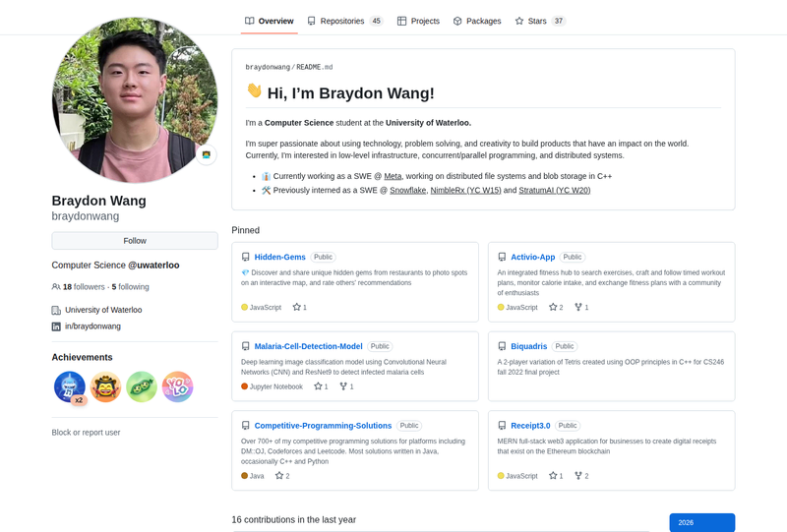
Task: Click the fork count on Activio-App
Action: coord(581,307)
